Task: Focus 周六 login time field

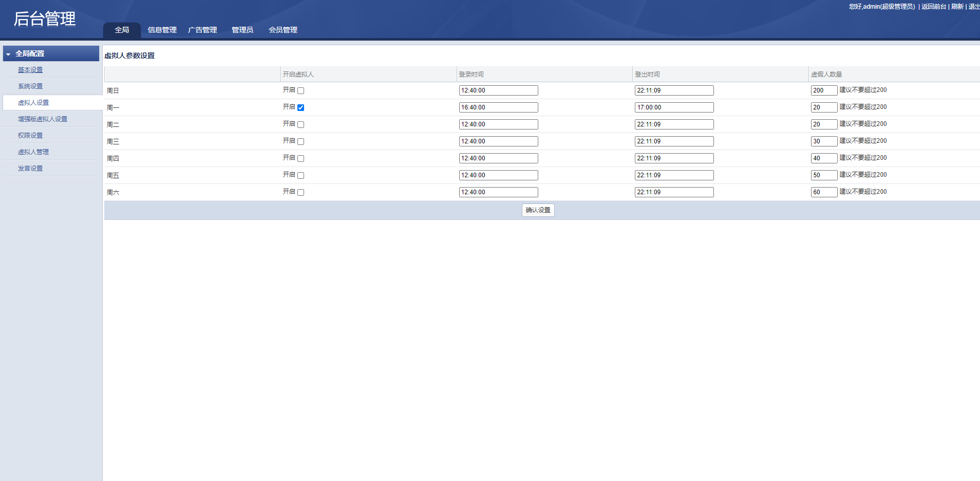Action: coord(499,192)
